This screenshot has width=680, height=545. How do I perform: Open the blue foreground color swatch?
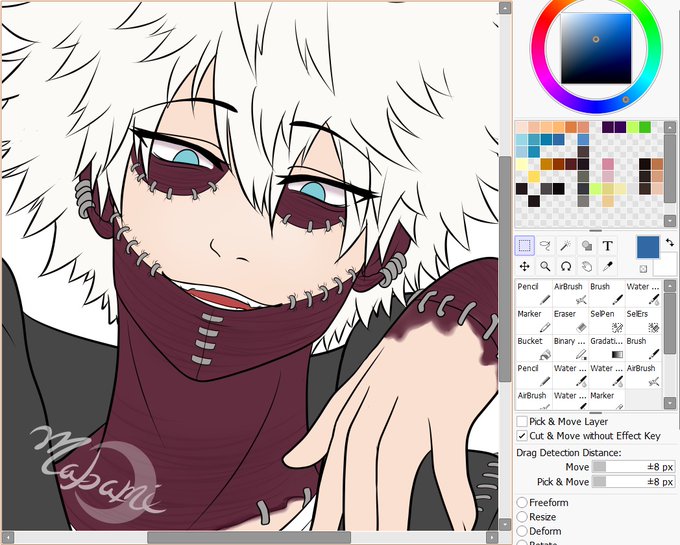click(648, 247)
